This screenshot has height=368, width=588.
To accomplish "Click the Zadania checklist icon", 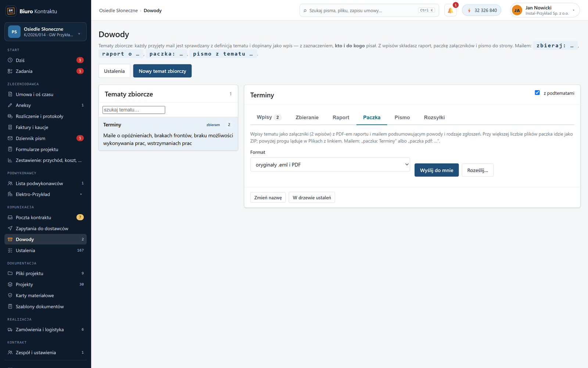I will tap(10, 71).
